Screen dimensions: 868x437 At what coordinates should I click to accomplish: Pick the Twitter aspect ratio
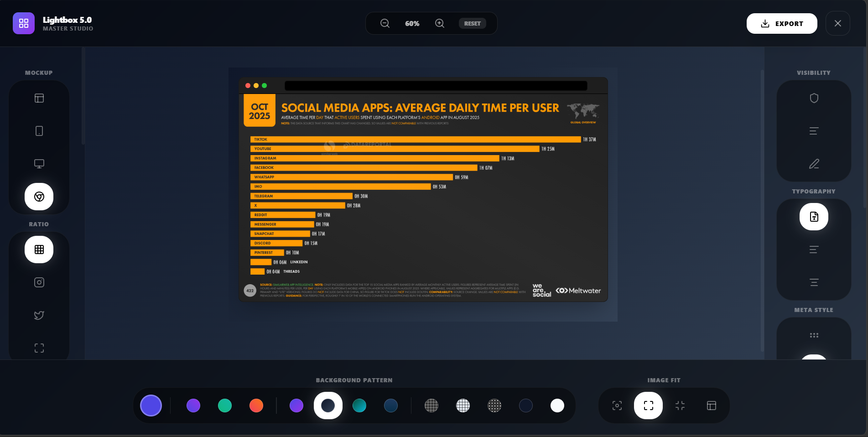[39, 315]
